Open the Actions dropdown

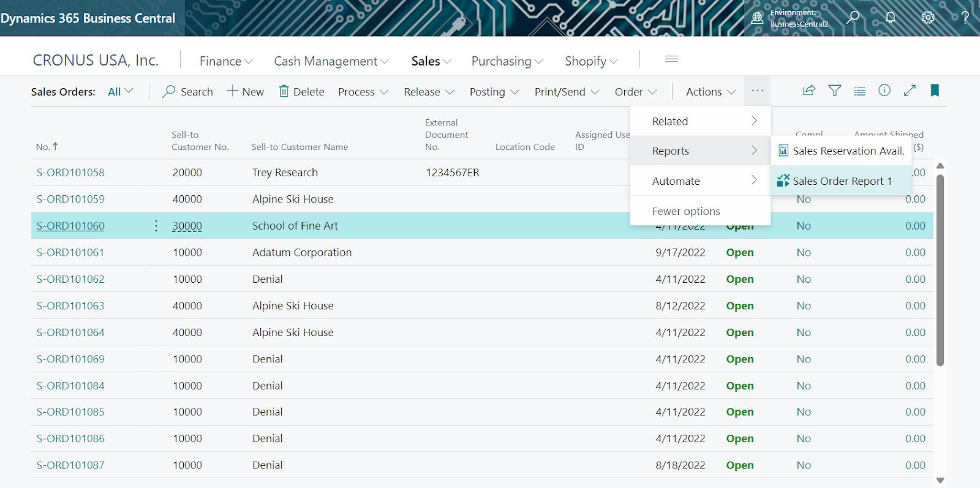710,92
